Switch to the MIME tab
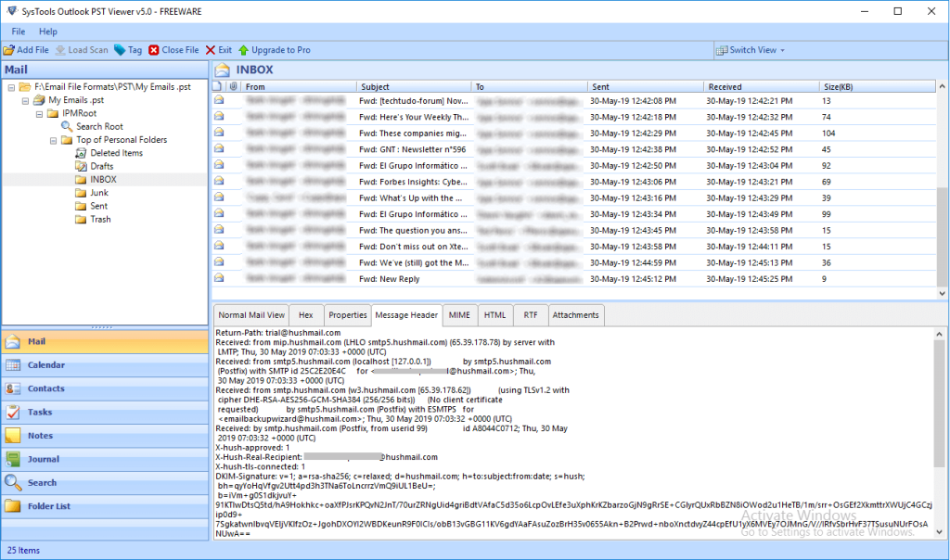The height and width of the screenshot is (560, 950). point(459,315)
